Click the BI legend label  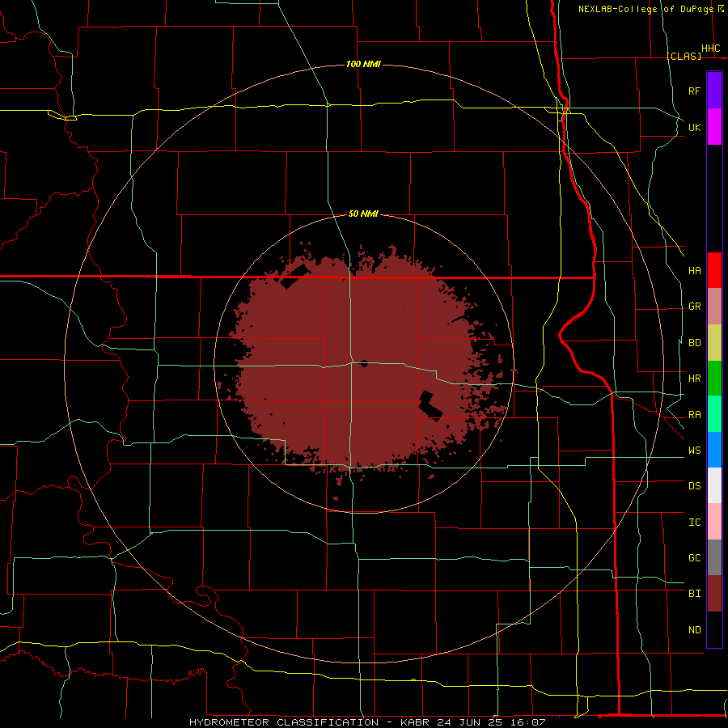coord(694,594)
